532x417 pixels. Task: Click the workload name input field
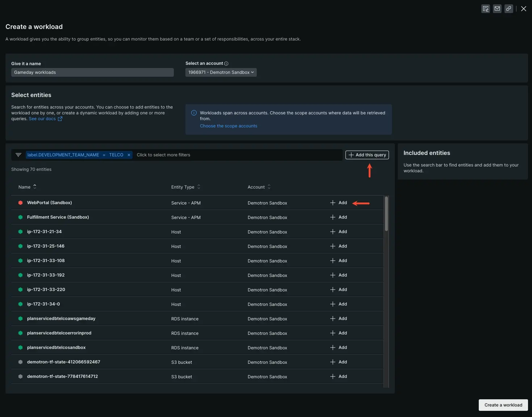[x=92, y=72]
